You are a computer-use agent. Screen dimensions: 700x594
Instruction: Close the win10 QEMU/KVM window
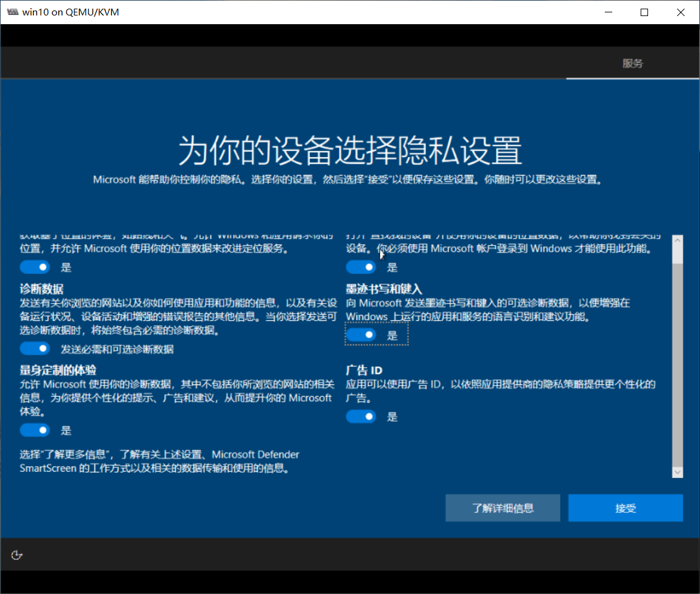pos(680,12)
